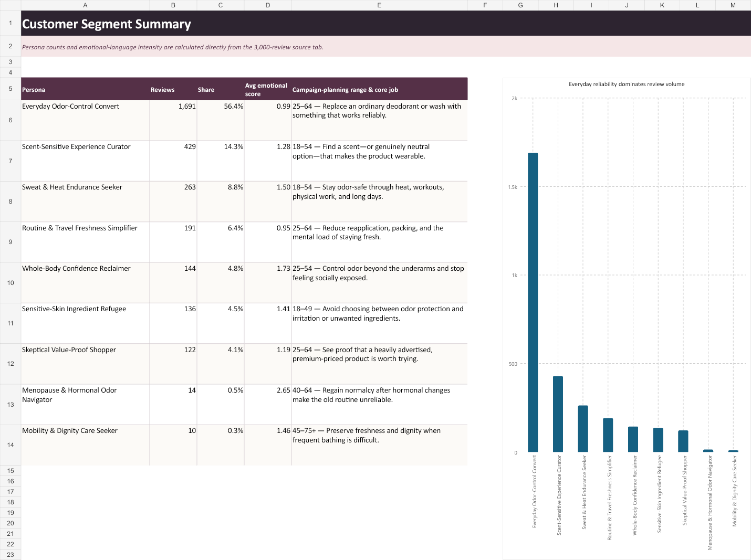Click row 6 header

coord(11,120)
